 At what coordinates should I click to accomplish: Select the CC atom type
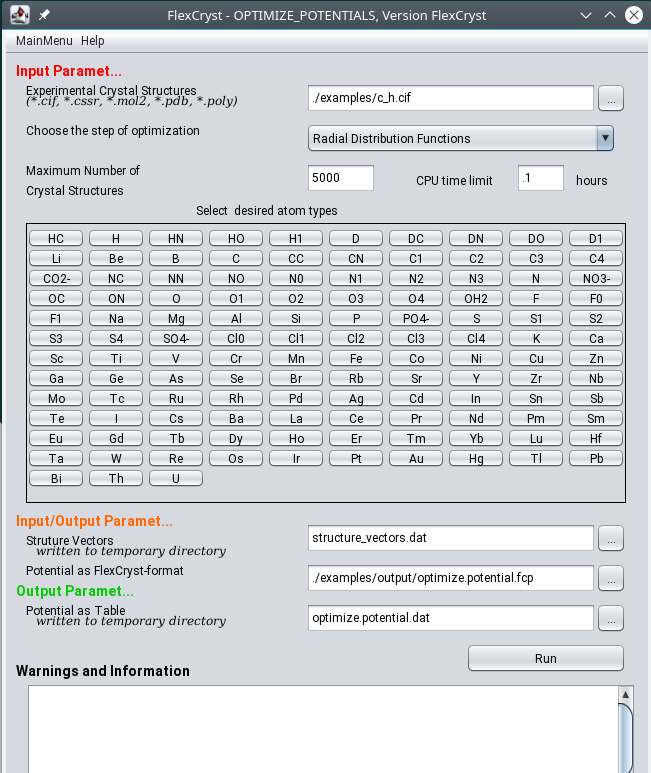pos(296,258)
